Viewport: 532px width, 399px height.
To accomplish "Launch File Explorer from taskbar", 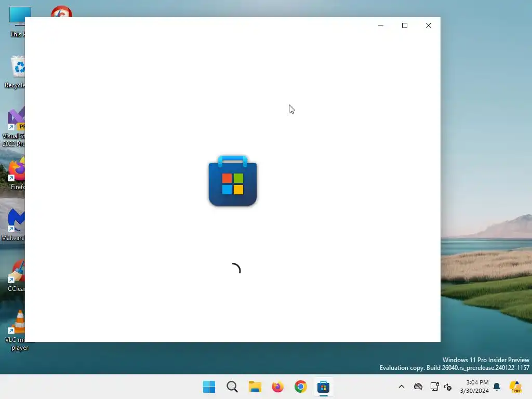I will click(x=255, y=387).
